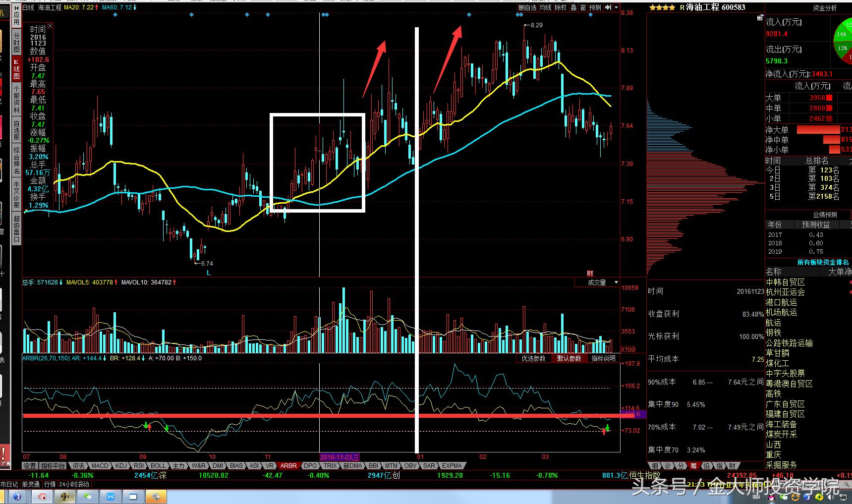Switch to the 资讯 indicator tab
The width and height of the screenshot is (852, 504).
[x=78, y=466]
